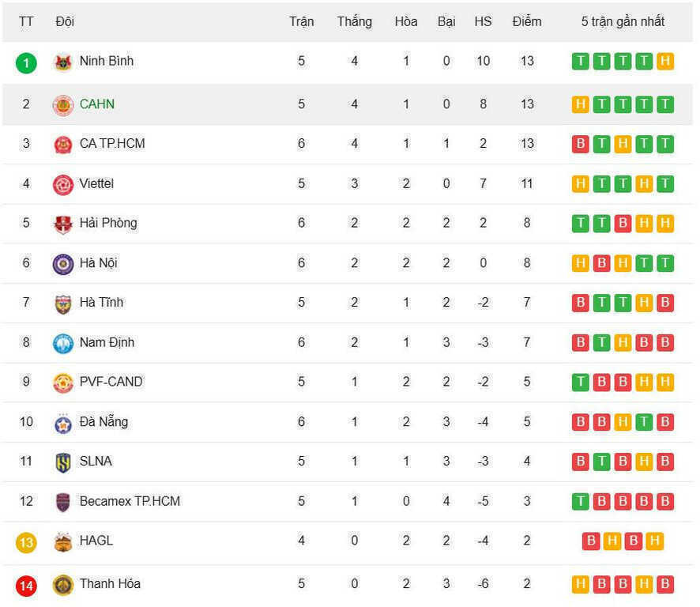Select the PVF-CAND team name
700x607 pixels.
pyautogui.click(x=111, y=382)
